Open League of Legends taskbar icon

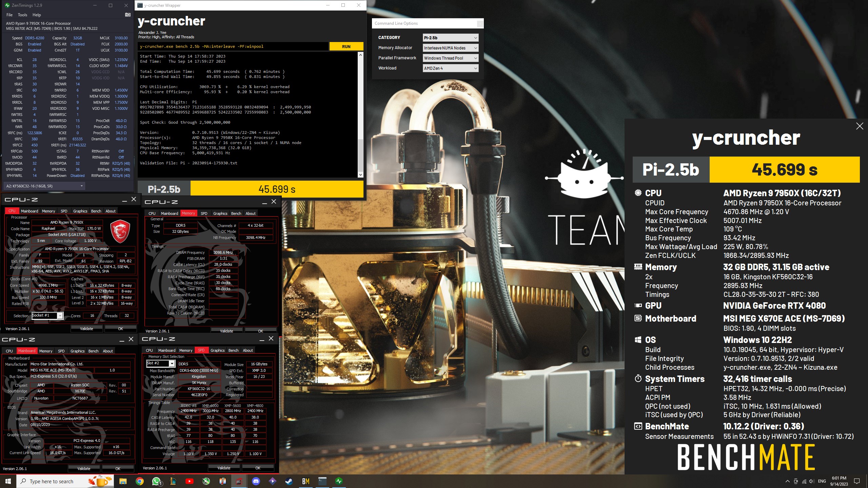173,481
